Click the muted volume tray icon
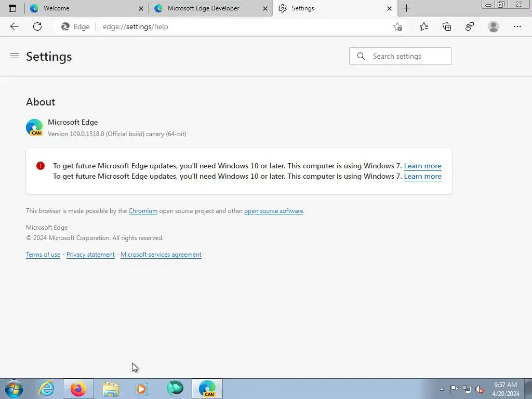 [480, 389]
